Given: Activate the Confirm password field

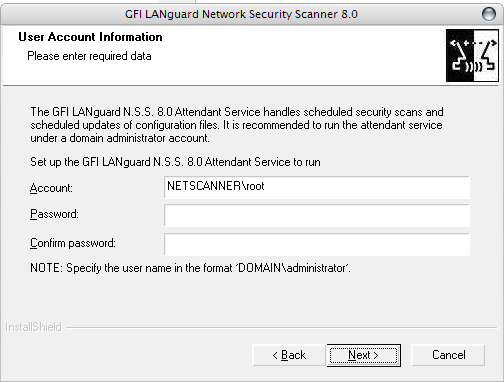Looking at the screenshot, I should [x=317, y=244].
